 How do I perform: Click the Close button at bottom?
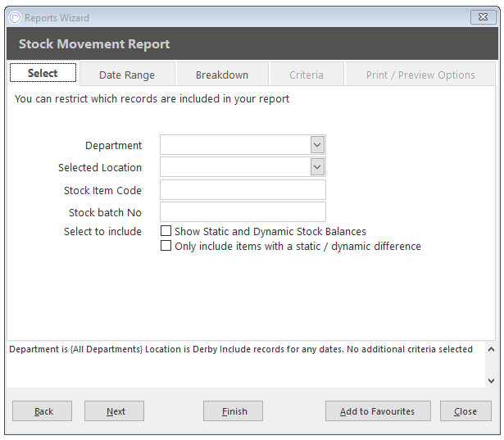click(465, 411)
